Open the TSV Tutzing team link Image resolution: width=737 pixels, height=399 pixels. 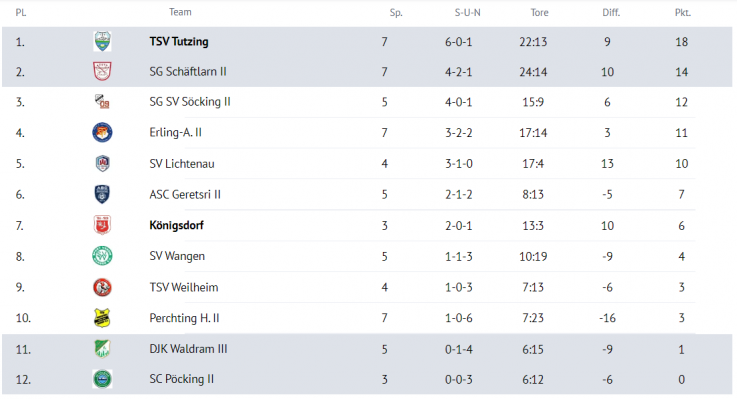pyautogui.click(x=179, y=41)
